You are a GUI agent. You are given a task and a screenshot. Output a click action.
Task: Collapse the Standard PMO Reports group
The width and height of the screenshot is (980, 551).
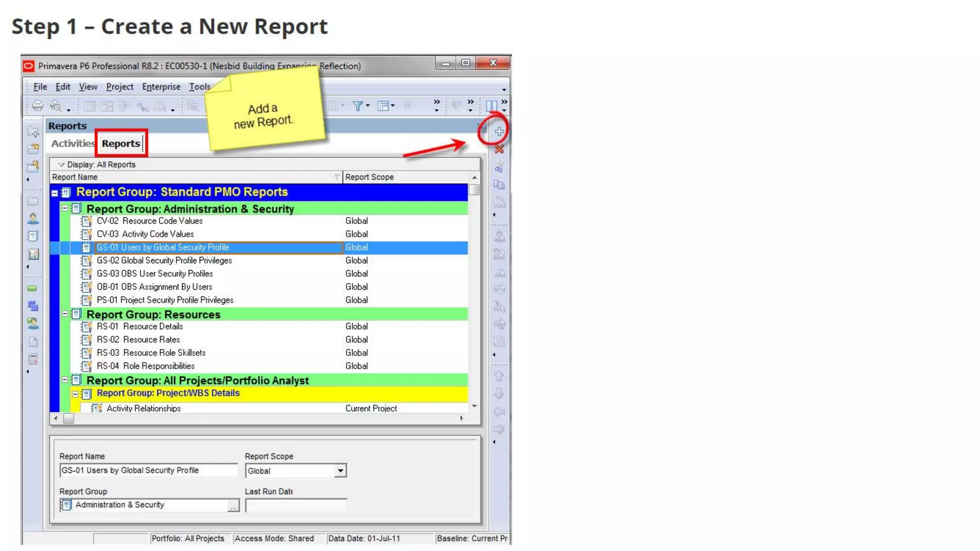tap(55, 193)
